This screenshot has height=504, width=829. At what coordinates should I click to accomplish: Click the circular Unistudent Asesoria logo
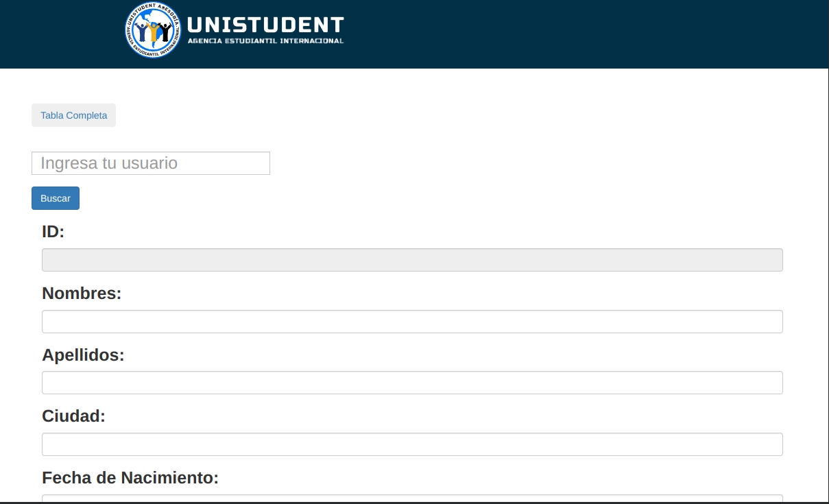click(154, 29)
